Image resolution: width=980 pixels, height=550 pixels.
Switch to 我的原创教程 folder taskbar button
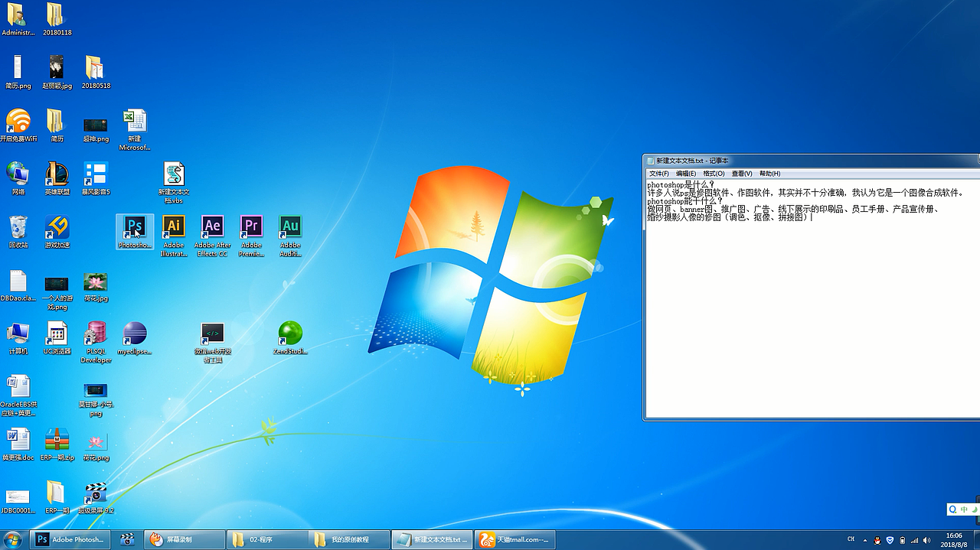click(x=349, y=539)
